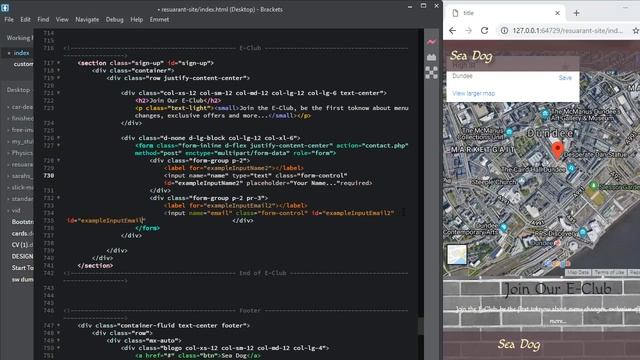Screen dimensions: 640x360
Task: Open the Extension Manager brick icon
Action: 431,57
